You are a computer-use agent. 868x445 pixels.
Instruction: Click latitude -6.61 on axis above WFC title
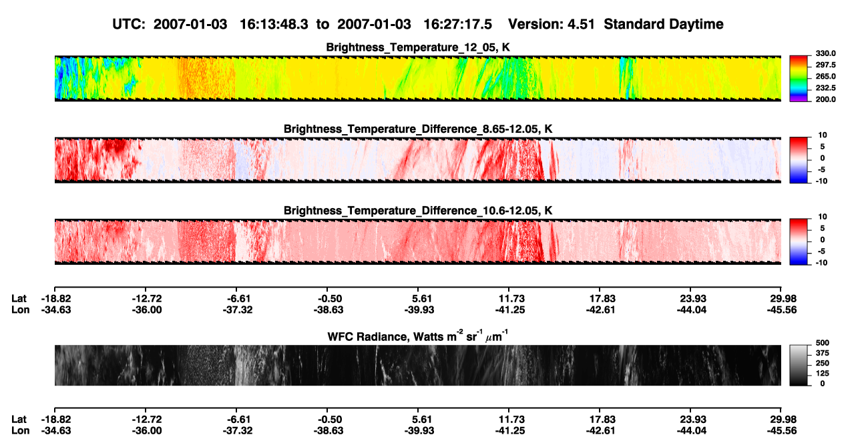coord(237,298)
